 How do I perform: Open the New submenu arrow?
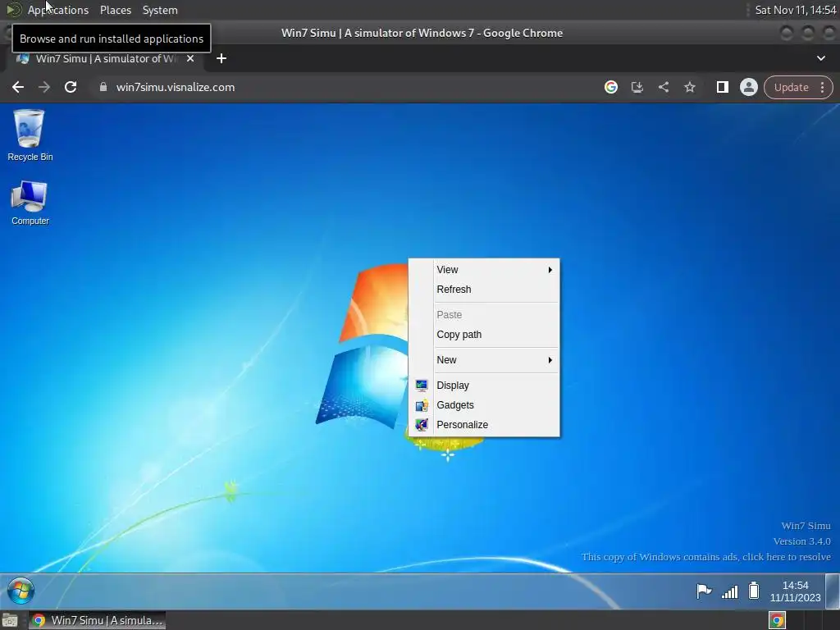pos(550,360)
